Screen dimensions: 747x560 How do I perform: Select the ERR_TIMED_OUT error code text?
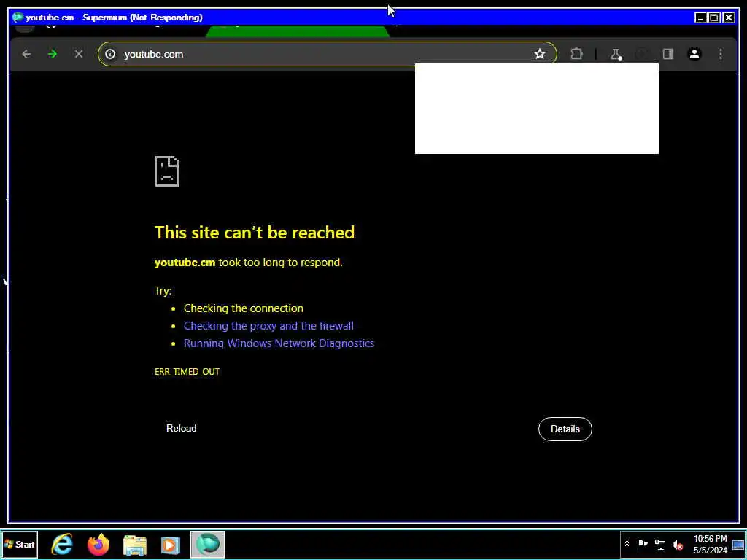coord(187,371)
